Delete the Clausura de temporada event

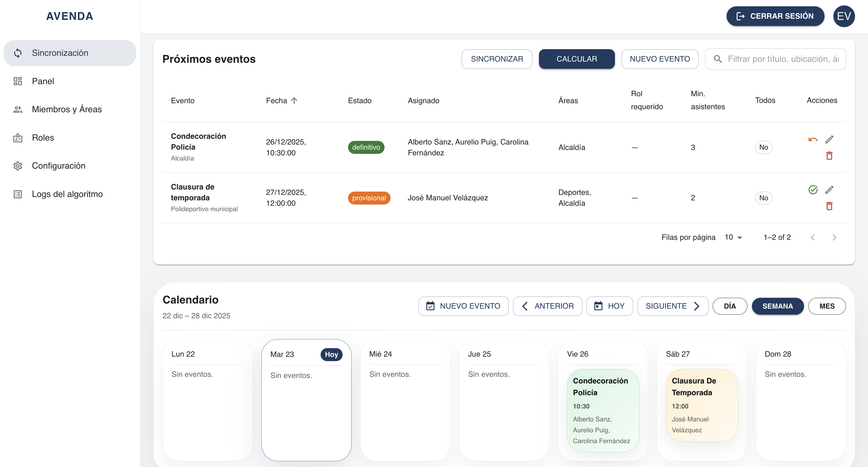point(829,206)
